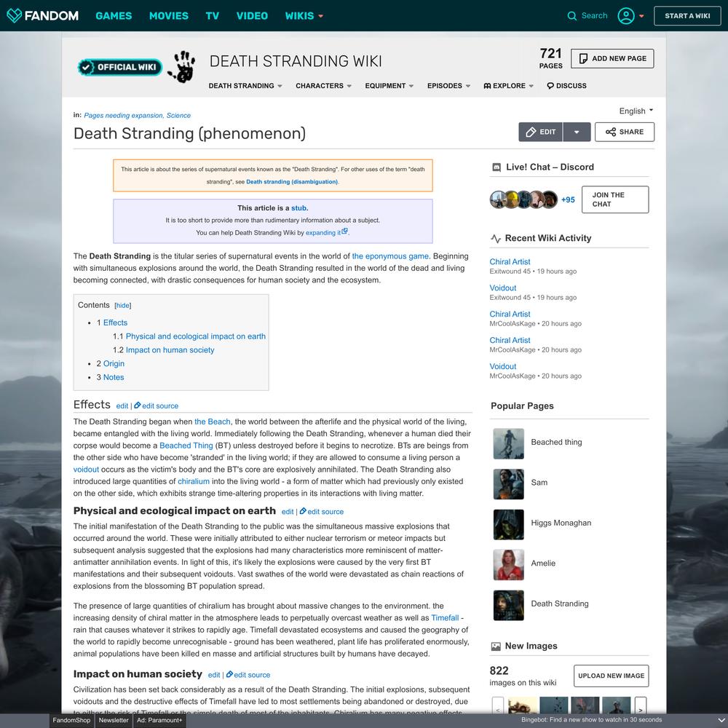Open the voidout link in article
This screenshot has width=728, height=728.
[86, 470]
